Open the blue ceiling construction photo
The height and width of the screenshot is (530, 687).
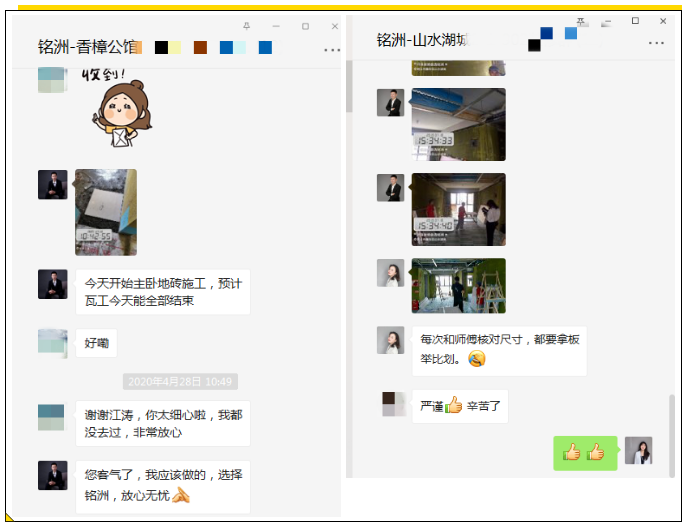tap(458, 124)
